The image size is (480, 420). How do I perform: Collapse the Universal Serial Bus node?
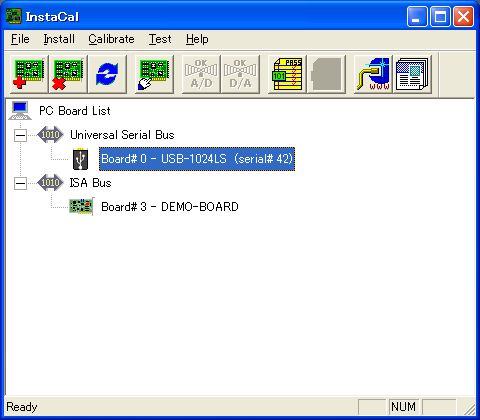tap(20, 135)
